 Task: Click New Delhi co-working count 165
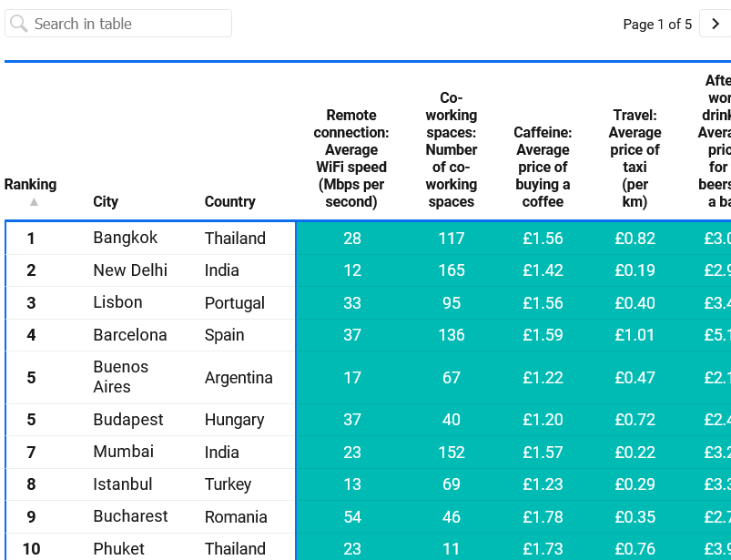pyautogui.click(x=452, y=270)
